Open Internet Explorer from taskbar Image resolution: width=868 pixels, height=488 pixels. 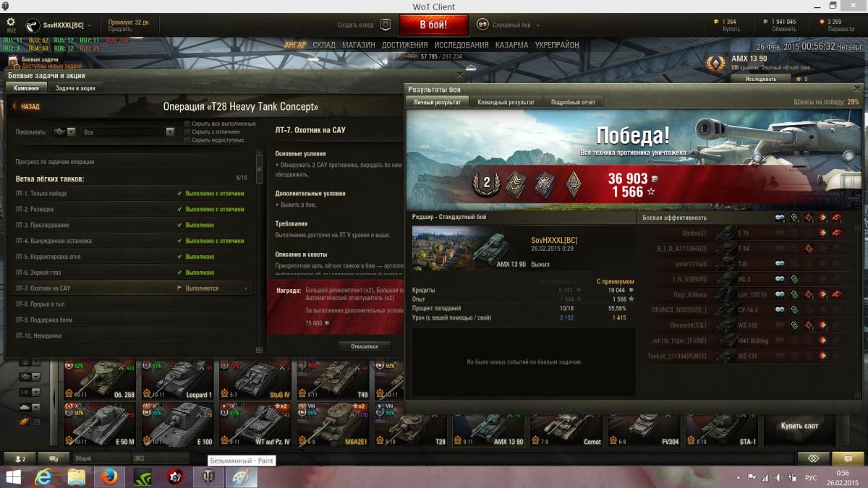[43, 477]
